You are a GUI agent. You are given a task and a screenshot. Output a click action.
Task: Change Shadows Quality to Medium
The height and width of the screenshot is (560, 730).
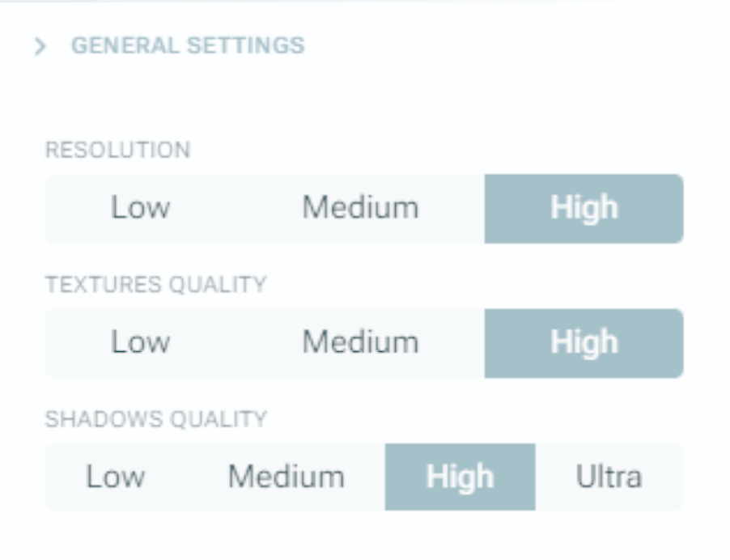[286, 477]
